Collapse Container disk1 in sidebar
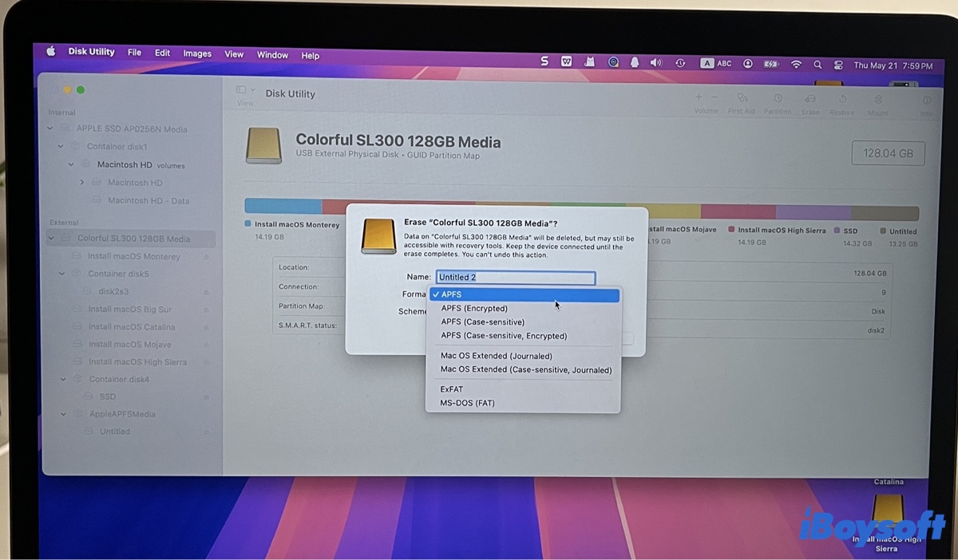This screenshot has width=958, height=560. pyautogui.click(x=61, y=147)
